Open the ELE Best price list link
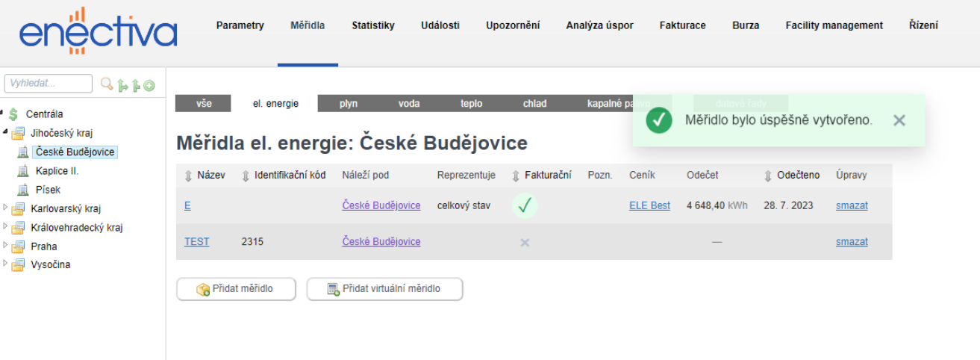Viewport: 980px width, 360px height. tap(649, 205)
